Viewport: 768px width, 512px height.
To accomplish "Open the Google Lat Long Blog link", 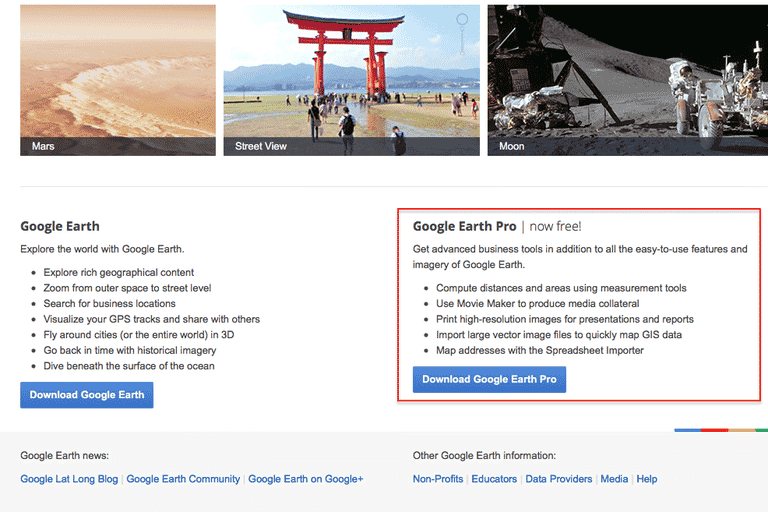I will [69, 479].
